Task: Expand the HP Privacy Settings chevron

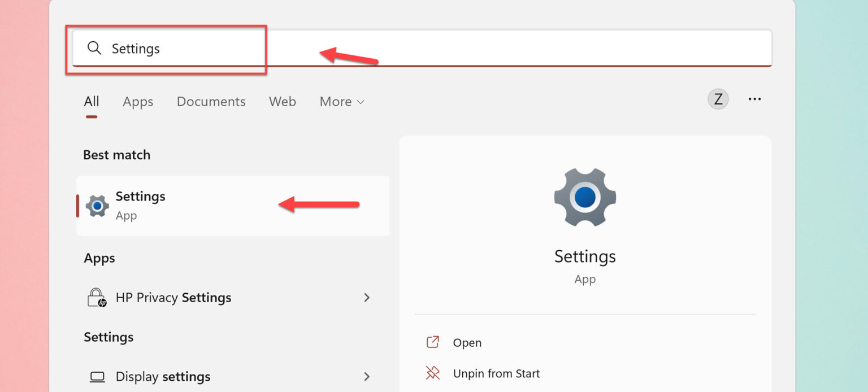Action: tap(367, 298)
